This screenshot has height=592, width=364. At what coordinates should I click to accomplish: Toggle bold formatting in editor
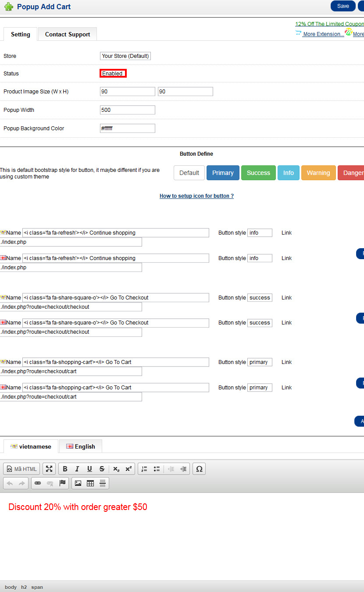pyautogui.click(x=65, y=469)
